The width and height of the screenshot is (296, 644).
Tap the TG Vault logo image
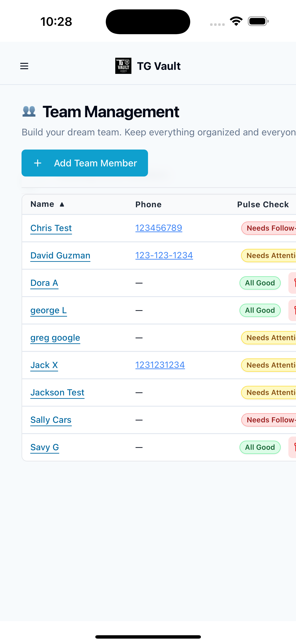click(x=123, y=66)
